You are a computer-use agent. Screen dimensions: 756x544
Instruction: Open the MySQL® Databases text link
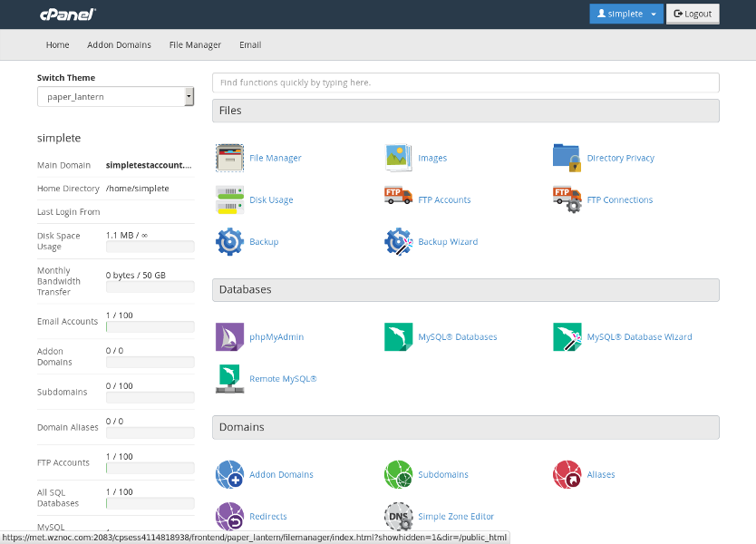pyautogui.click(x=458, y=336)
